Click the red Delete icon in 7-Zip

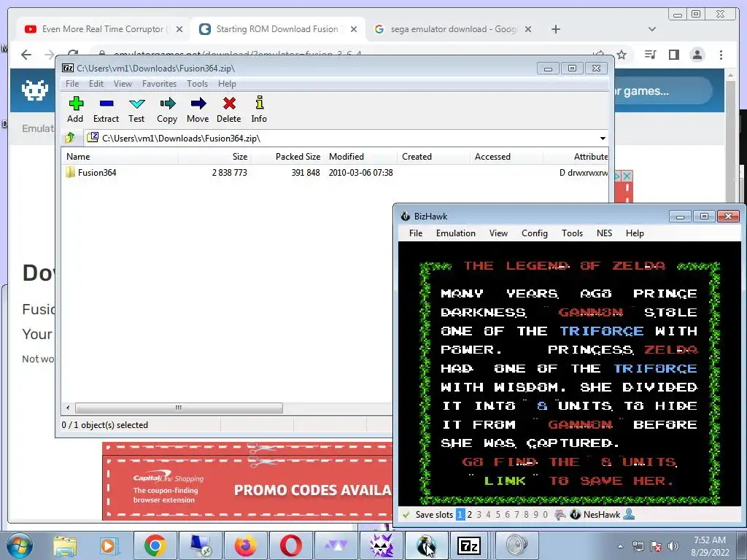pyautogui.click(x=228, y=109)
